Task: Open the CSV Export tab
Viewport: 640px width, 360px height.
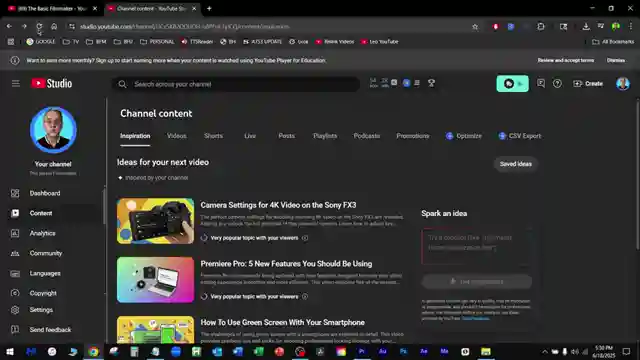Action: 520,136
